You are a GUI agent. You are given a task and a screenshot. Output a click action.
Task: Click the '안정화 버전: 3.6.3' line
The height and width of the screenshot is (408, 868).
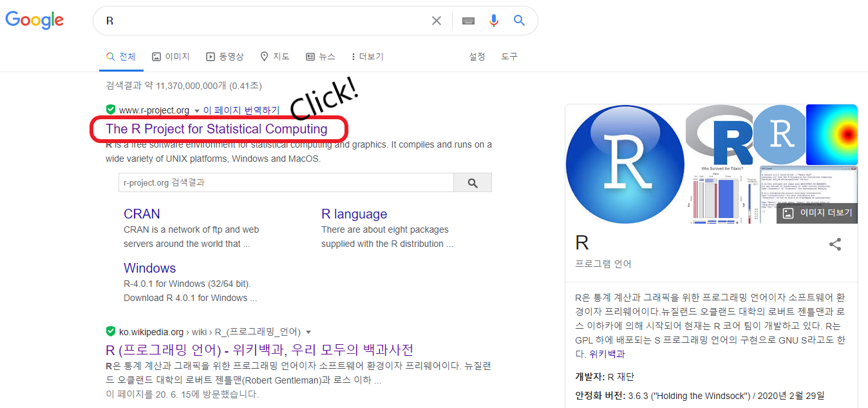(699, 395)
